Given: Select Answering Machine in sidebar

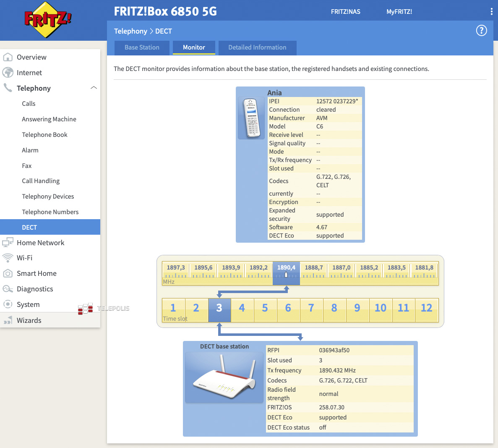Looking at the screenshot, I should (49, 119).
